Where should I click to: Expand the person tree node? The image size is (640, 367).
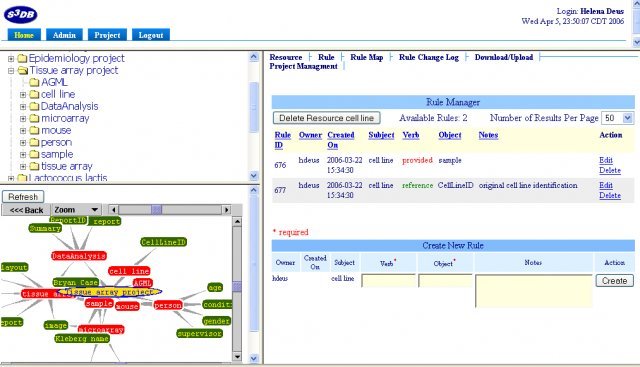click(x=23, y=143)
